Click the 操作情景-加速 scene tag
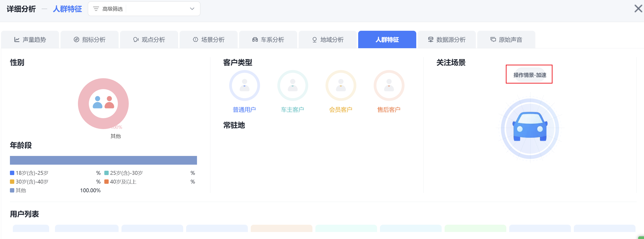This screenshot has width=644, height=239. tap(530, 75)
